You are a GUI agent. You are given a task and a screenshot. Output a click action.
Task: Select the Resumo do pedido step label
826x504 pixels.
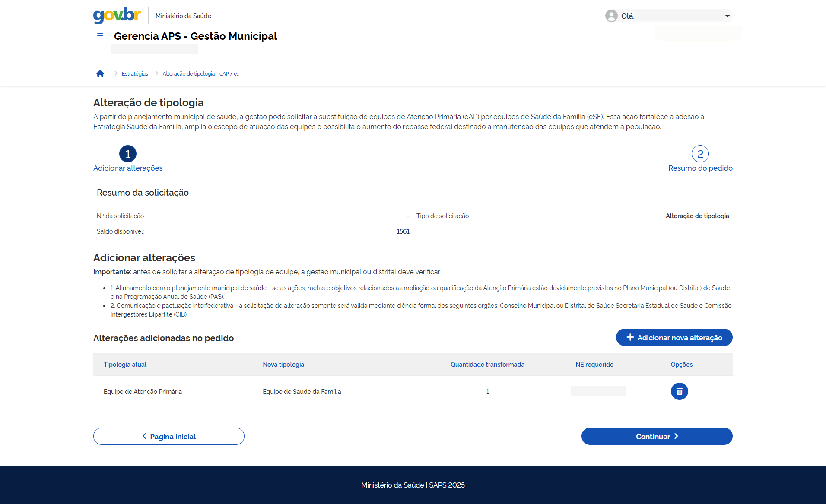(x=700, y=168)
